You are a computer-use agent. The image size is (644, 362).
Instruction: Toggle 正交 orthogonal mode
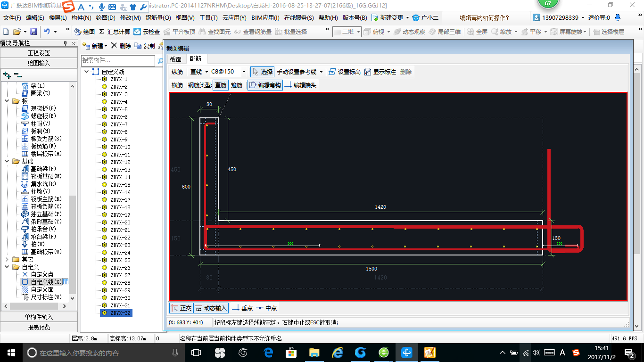click(x=181, y=308)
